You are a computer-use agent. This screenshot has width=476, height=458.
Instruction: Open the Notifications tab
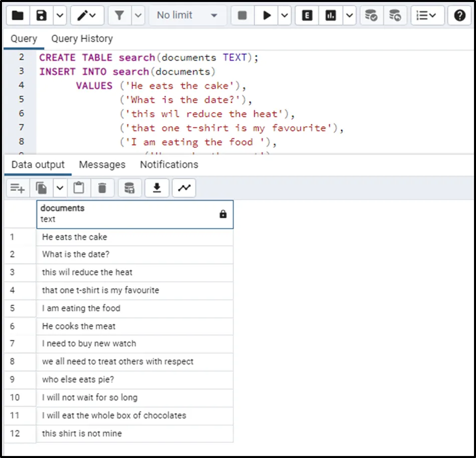(169, 164)
